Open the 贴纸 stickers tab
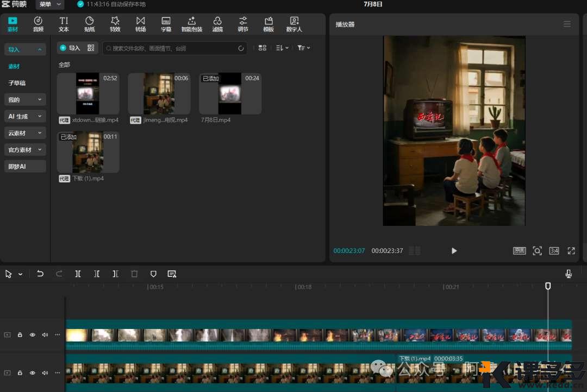The image size is (587, 392). (90, 24)
